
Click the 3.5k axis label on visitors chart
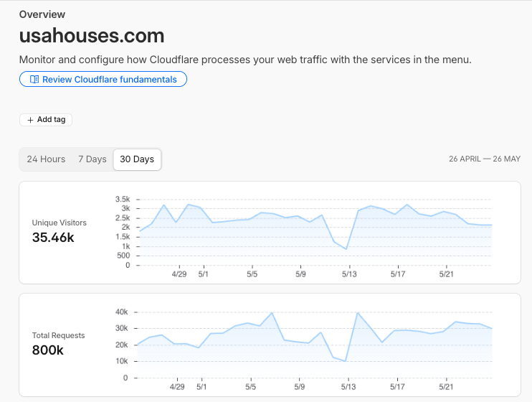click(x=123, y=199)
